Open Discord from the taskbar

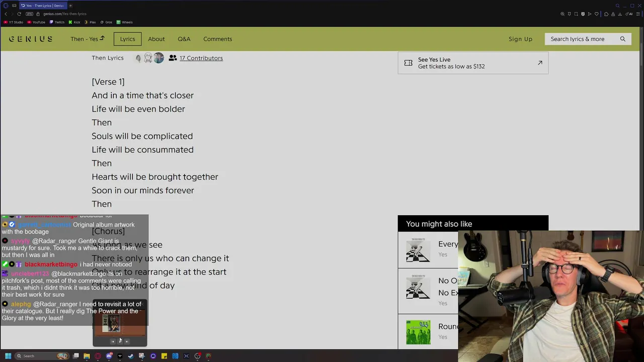[x=109, y=356]
